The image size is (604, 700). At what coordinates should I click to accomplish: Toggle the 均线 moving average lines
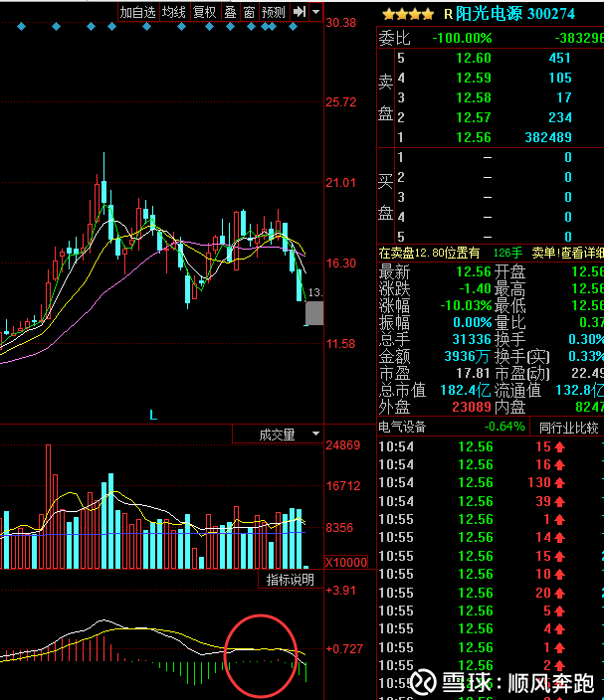[173, 12]
